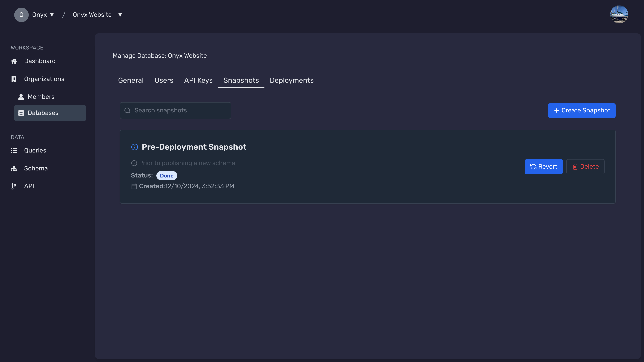Click 'Prior to publishing a new schema' text

(187, 163)
